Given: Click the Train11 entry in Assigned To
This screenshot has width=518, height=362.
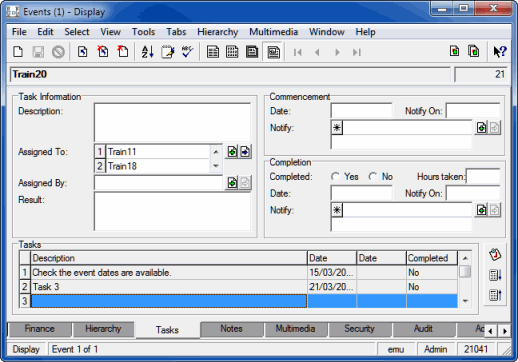Looking at the screenshot, I should click(158, 152).
